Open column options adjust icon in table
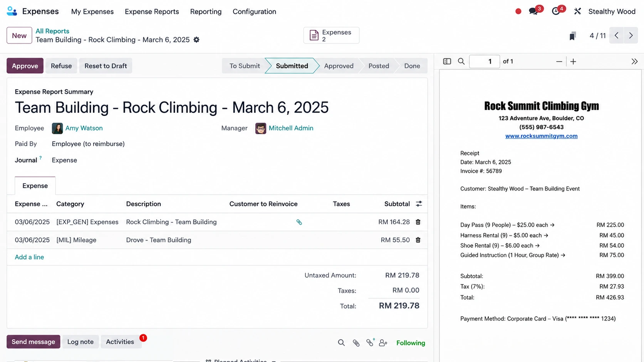 coord(419,204)
